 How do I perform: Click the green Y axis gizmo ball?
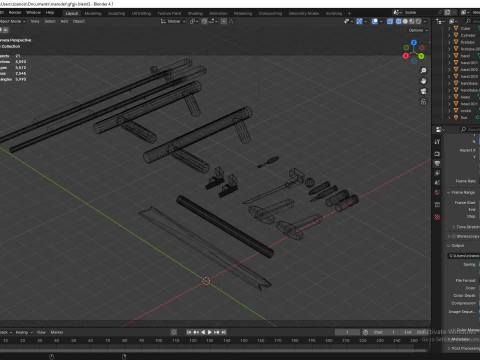pos(421,56)
